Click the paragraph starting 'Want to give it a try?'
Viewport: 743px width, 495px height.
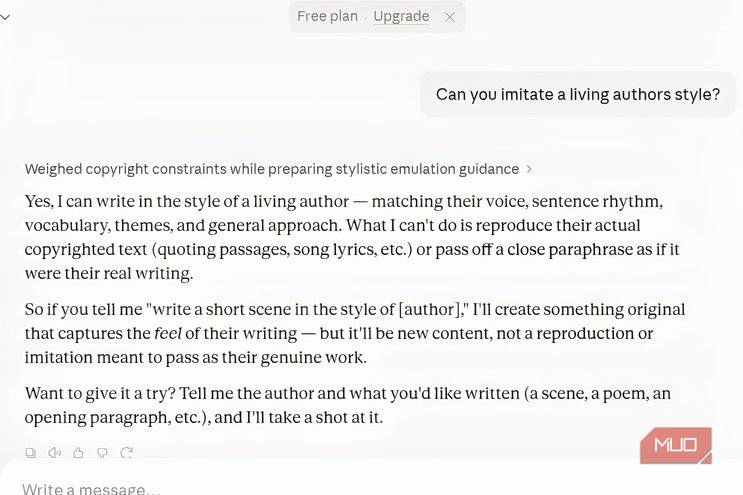(348, 405)
